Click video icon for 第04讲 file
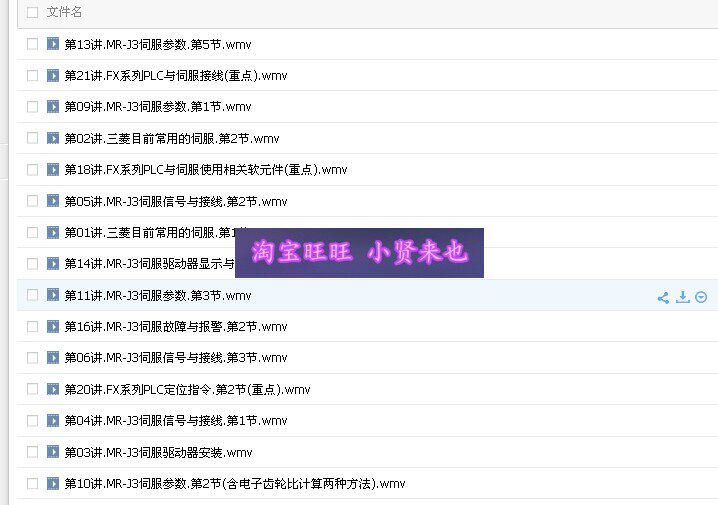This screenshot has width=718, height=505. pos(53,420)
